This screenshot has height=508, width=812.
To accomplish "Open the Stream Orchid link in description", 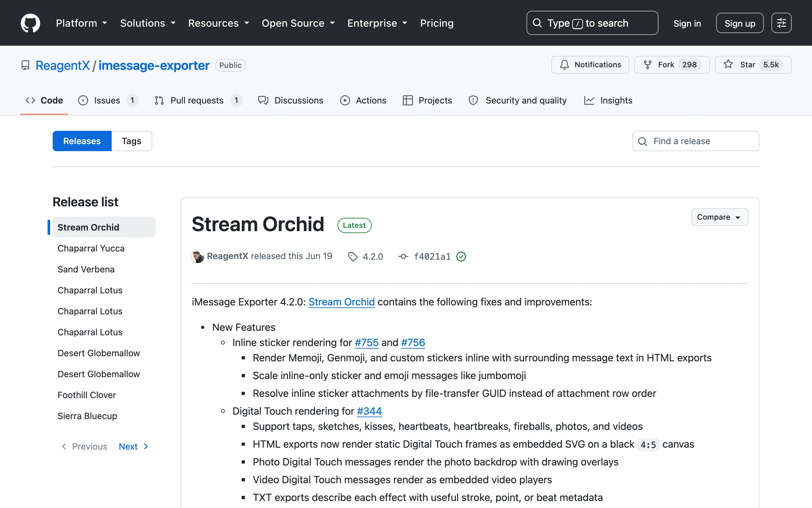I will pos(341,302).
